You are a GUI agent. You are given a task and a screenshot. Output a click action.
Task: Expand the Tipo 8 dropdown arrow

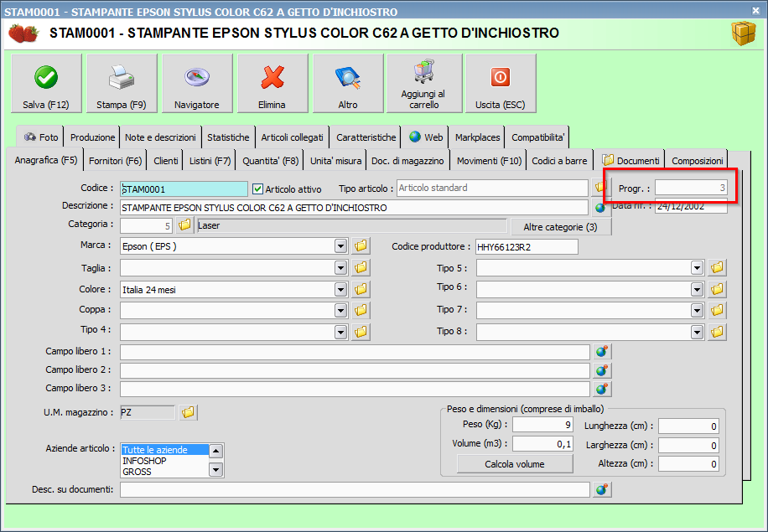[697, 332]
